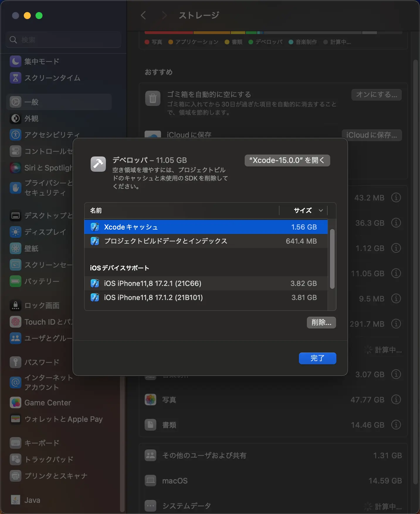Open ユーザとグループ people icon
This screenshot has height=514, width=420.
16,338
